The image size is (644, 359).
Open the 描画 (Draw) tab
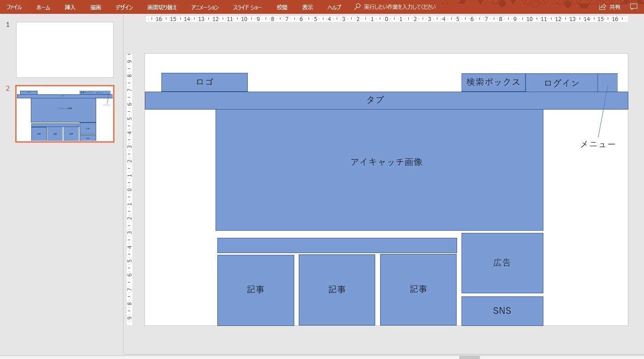[x=95, y=7]
